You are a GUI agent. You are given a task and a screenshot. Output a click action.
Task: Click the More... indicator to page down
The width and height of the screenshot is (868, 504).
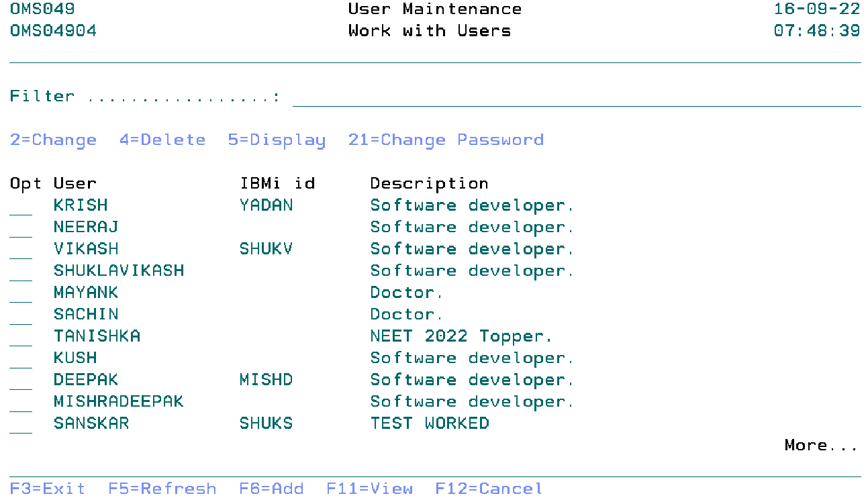point(821,446)
